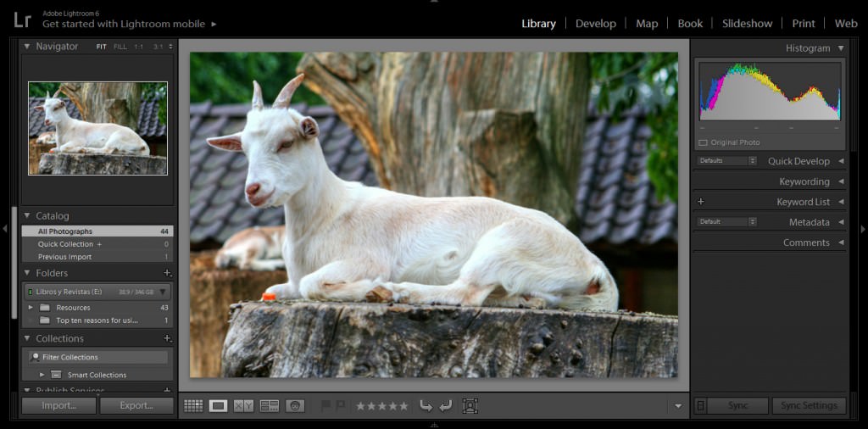Open Compare view (X|Y icon)
Screen dimensions: 868x429
pyautogui.click(x=243, y=406)
